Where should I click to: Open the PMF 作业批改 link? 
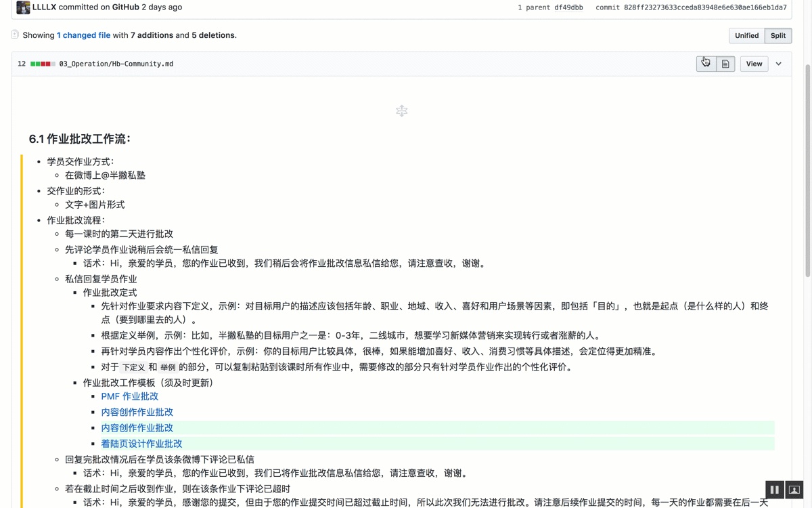130,396
